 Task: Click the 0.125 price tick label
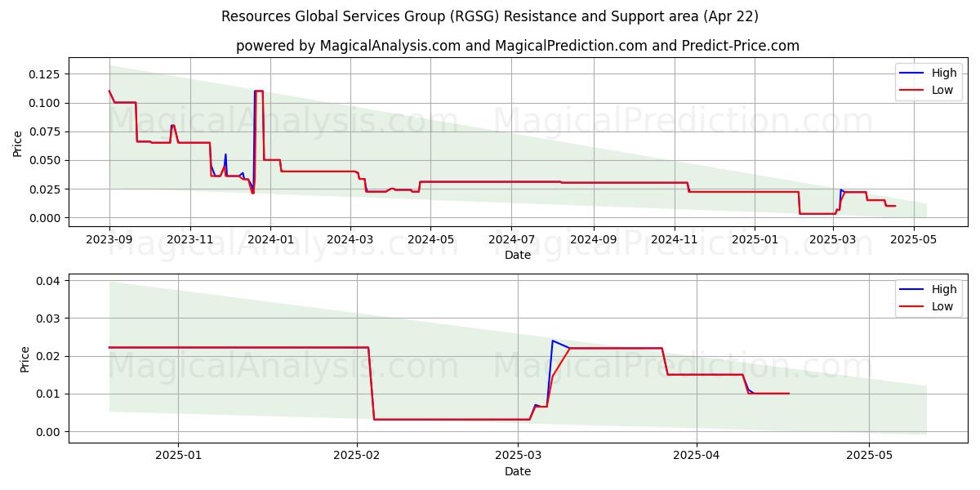46,74
